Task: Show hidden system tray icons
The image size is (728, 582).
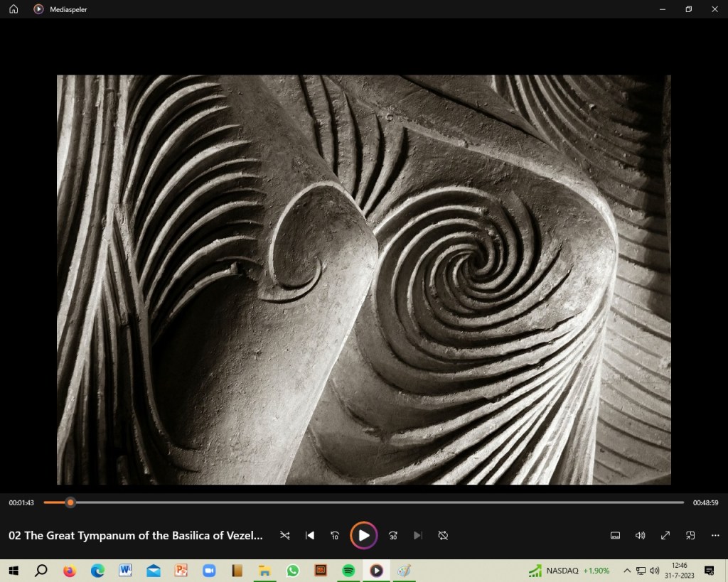Action: [627, 571]
